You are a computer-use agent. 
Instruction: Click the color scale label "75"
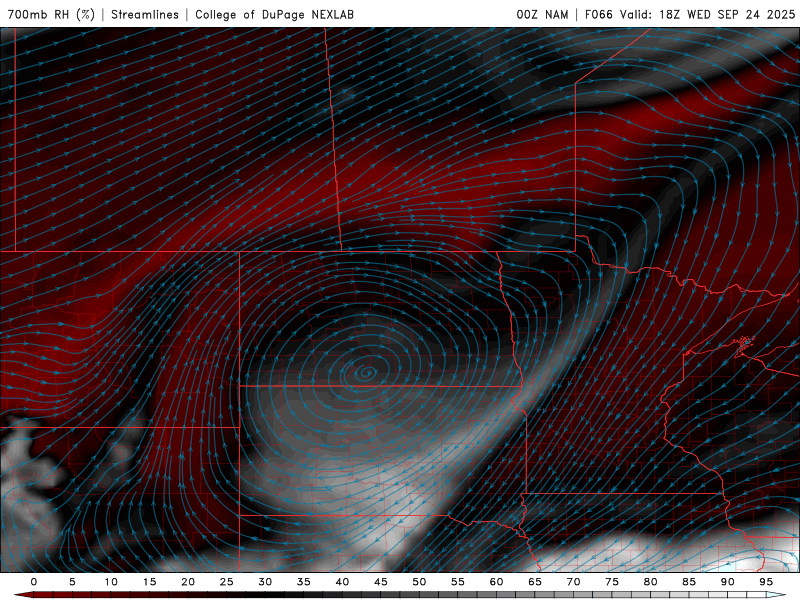pos(612,582)
